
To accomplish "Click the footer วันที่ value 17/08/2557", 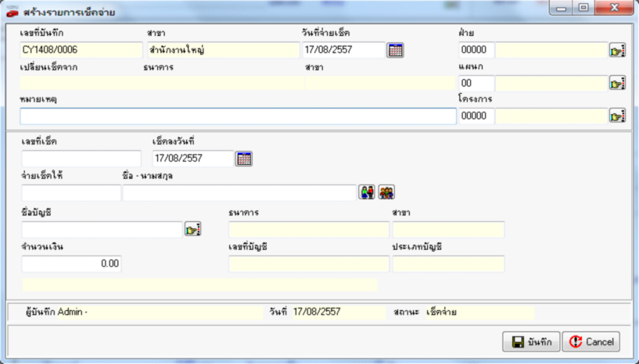I will [317, 312].
